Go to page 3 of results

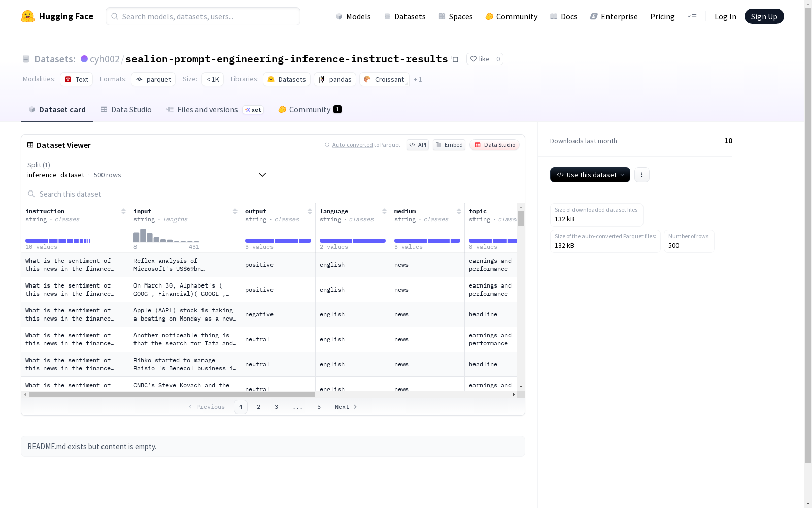coord(277,407)
